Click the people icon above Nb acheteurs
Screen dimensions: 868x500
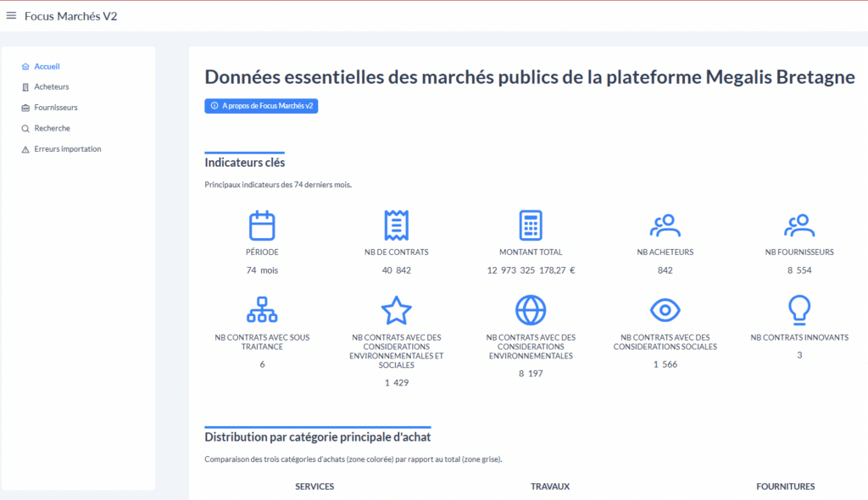[x=665, y=225]
